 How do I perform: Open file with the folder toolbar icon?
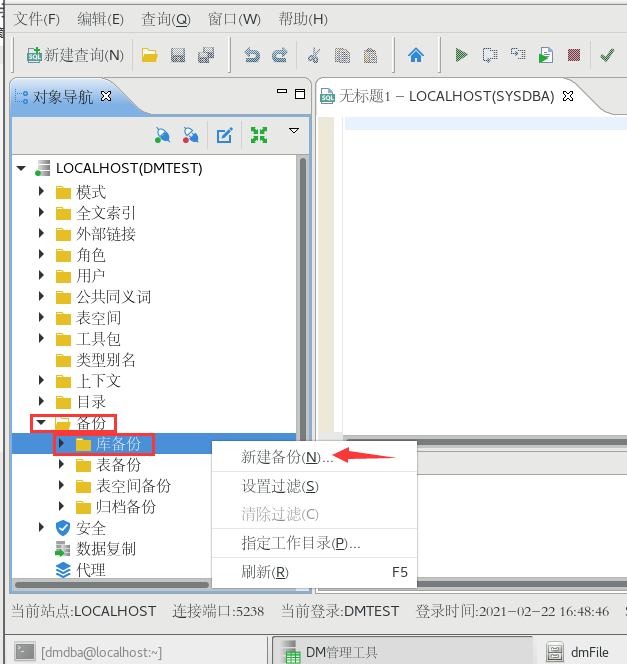tap(149, 55)
